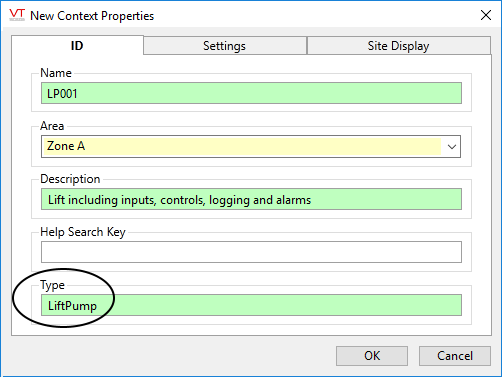Click the Area group label
This screenshot has width=502, height=377.
click(x=52, y=126)
